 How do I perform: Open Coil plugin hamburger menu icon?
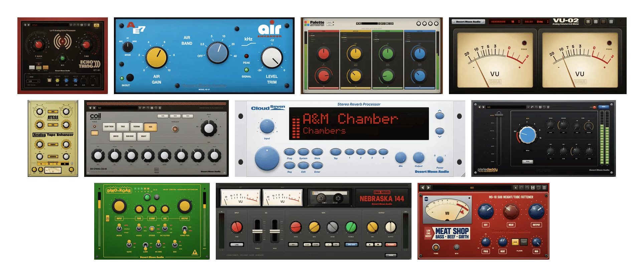(160, 108)
